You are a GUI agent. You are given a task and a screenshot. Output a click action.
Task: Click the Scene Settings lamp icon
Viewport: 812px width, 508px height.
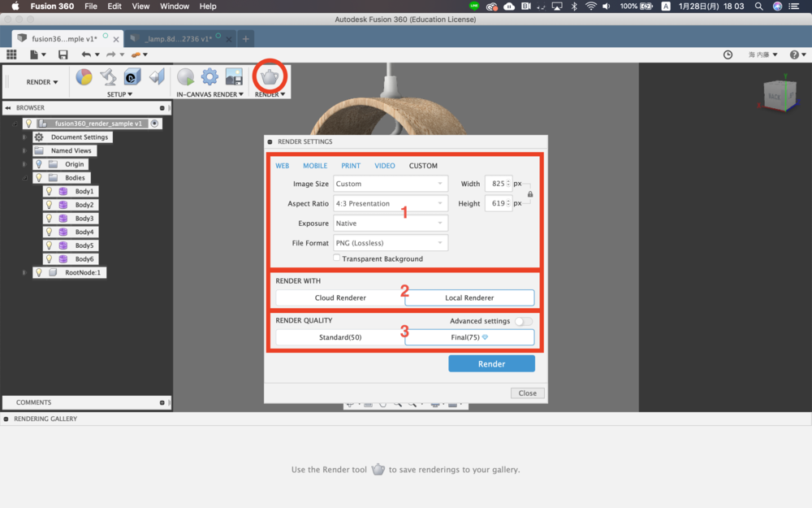(108, 77)
